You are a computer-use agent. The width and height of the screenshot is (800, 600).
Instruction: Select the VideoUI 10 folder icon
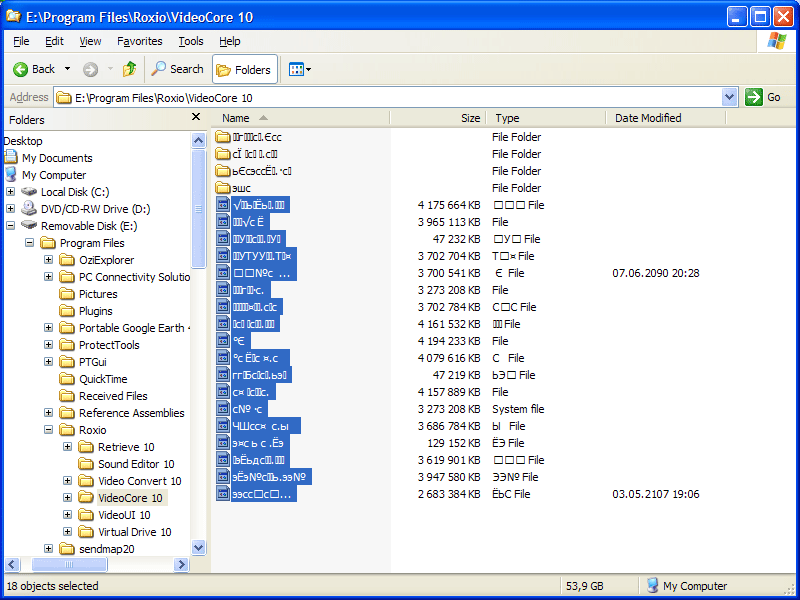86,515
